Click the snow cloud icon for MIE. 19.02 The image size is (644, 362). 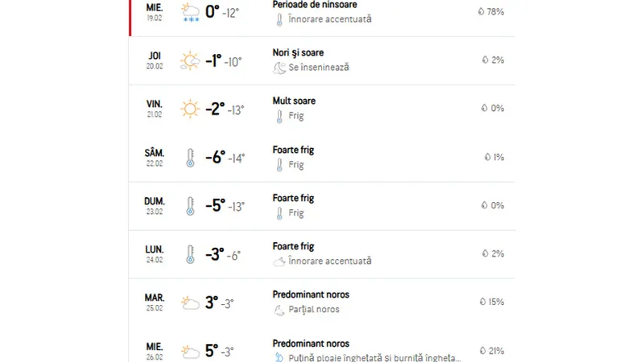coord(190,12)
